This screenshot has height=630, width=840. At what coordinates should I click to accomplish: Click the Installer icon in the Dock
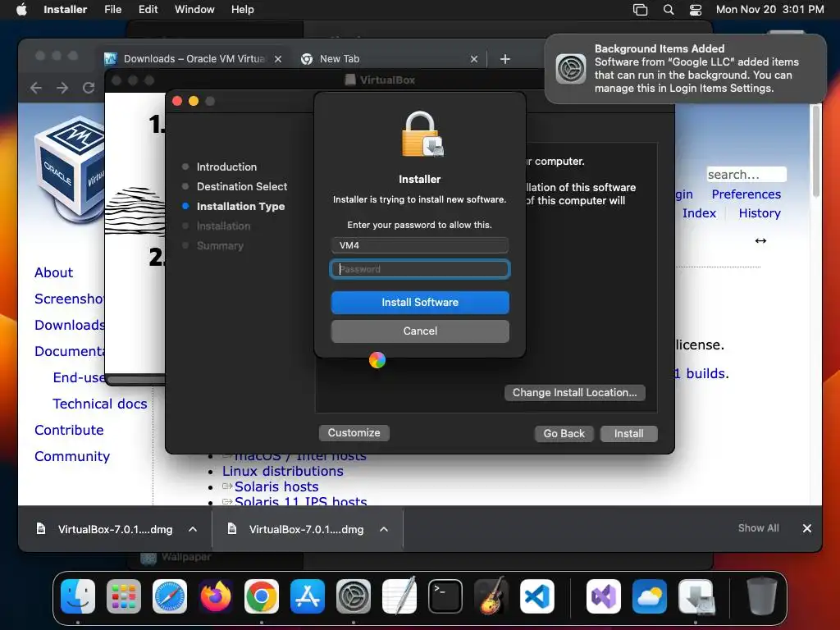(x=696, y=596)
